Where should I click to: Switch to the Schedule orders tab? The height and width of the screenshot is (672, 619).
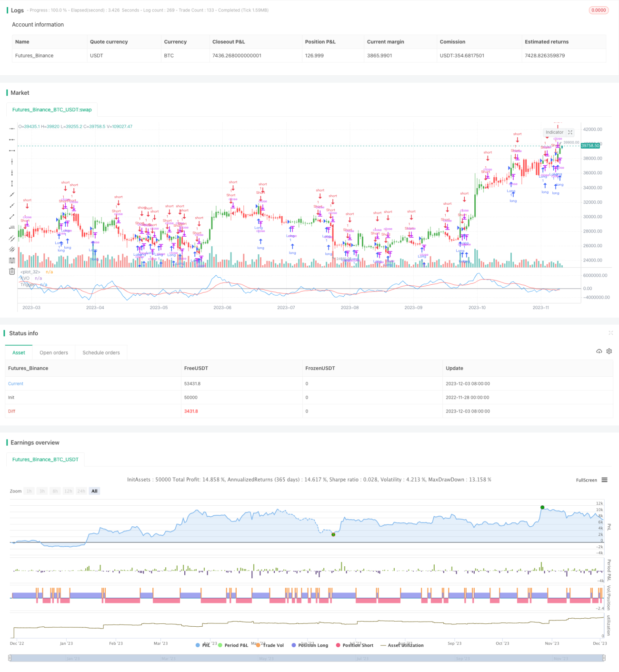(x=101, y=352)
